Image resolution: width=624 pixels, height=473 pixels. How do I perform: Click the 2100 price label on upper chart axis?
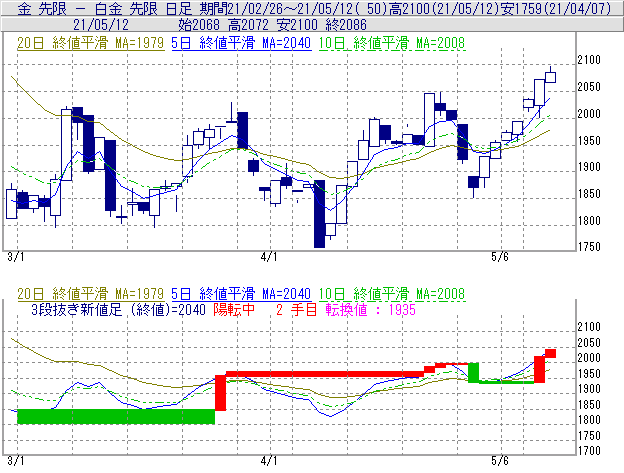tap(589, 60)
